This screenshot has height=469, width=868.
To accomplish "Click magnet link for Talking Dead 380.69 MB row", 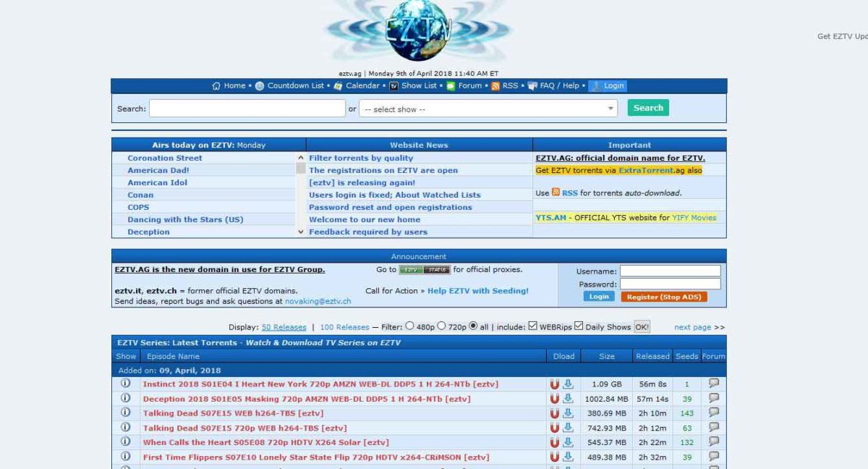I will (555, 413).
